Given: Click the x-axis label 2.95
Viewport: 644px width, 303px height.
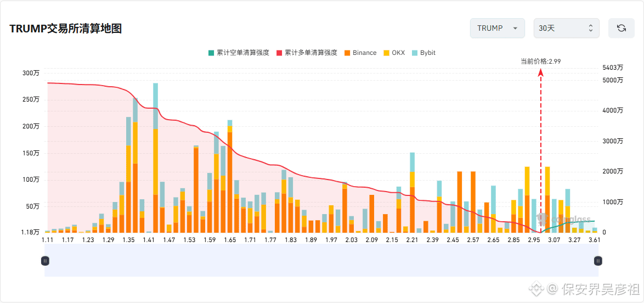Looking at the screenshot, I should click(534, 240).
